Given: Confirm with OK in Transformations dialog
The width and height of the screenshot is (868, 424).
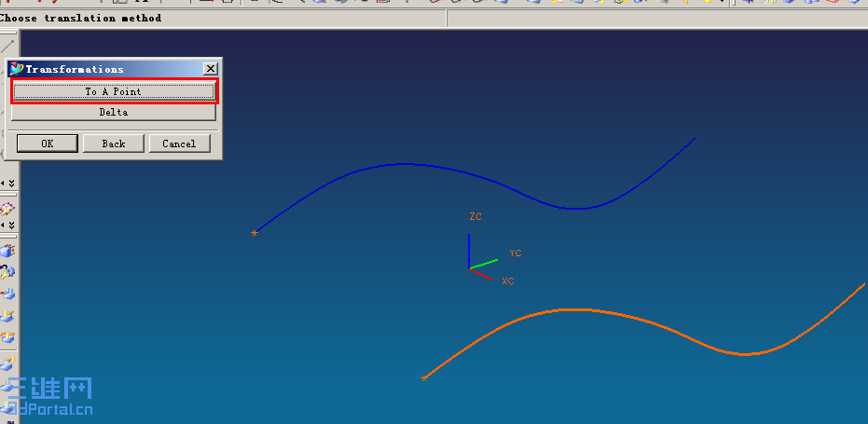Looking at the screenshot, I should 47,144.
